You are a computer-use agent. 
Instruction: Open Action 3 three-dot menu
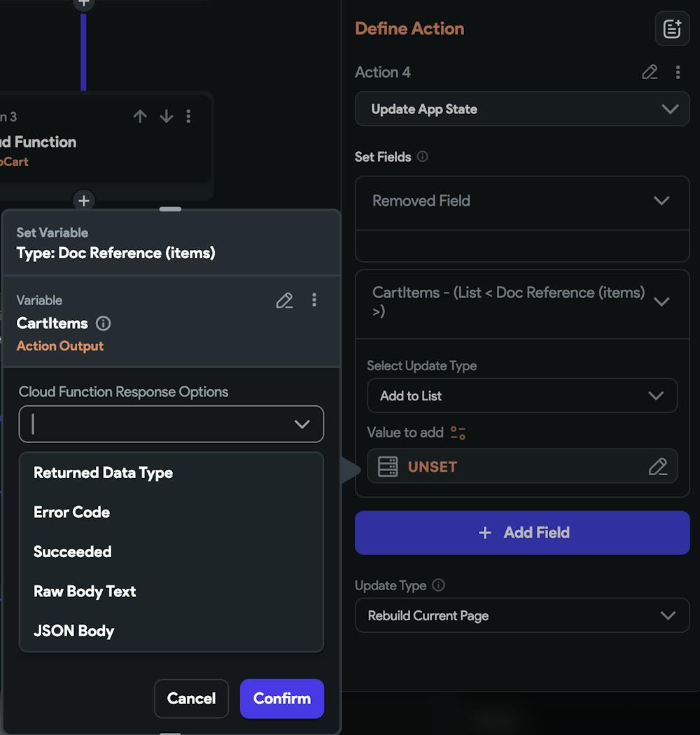pyautogui.click(x=188, y=116)
